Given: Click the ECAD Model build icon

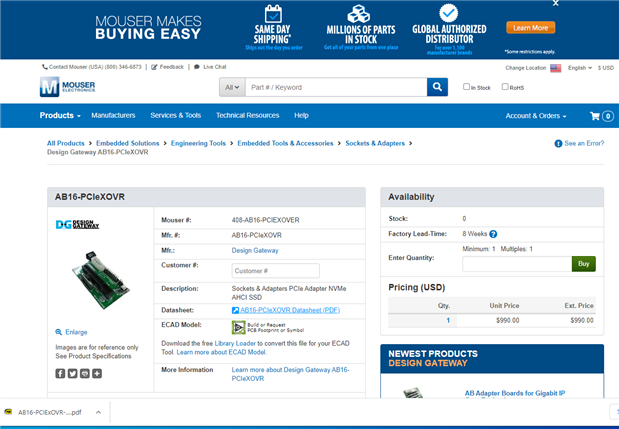Looking at the screenshot, I should [x=238, y=328].
